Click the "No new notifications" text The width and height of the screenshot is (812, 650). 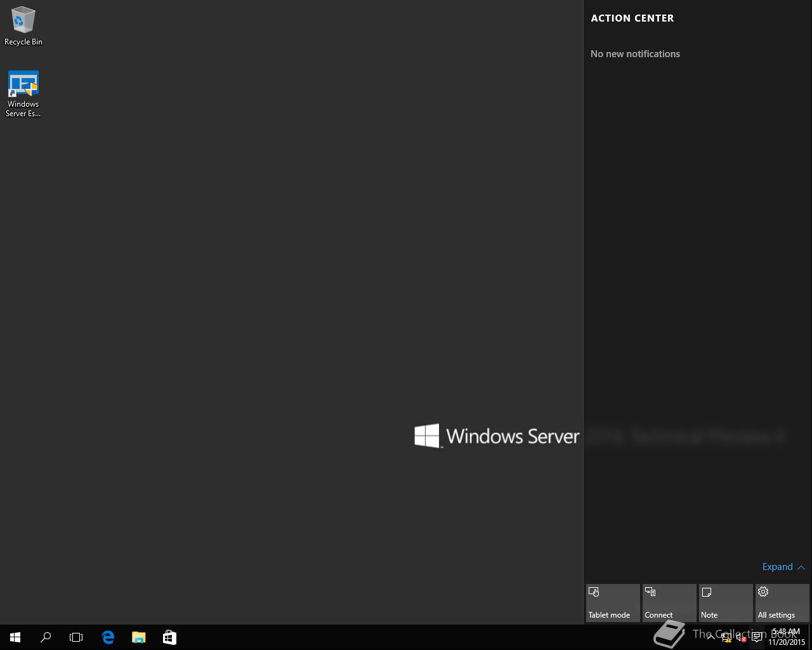(x=635, y=54)
